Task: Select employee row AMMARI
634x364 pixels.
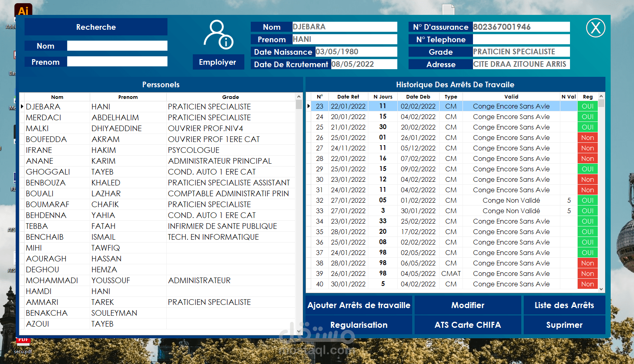Action: (157, 302)
